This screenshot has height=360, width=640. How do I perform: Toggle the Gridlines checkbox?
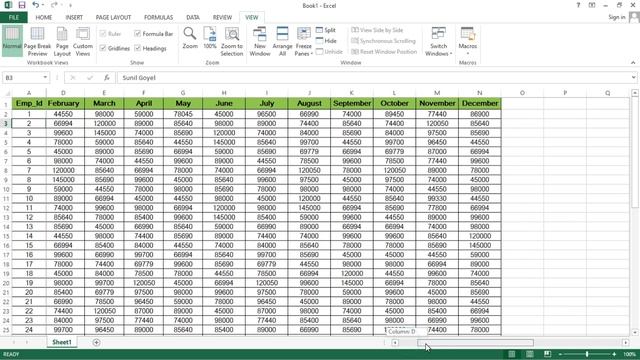(103, 48)
